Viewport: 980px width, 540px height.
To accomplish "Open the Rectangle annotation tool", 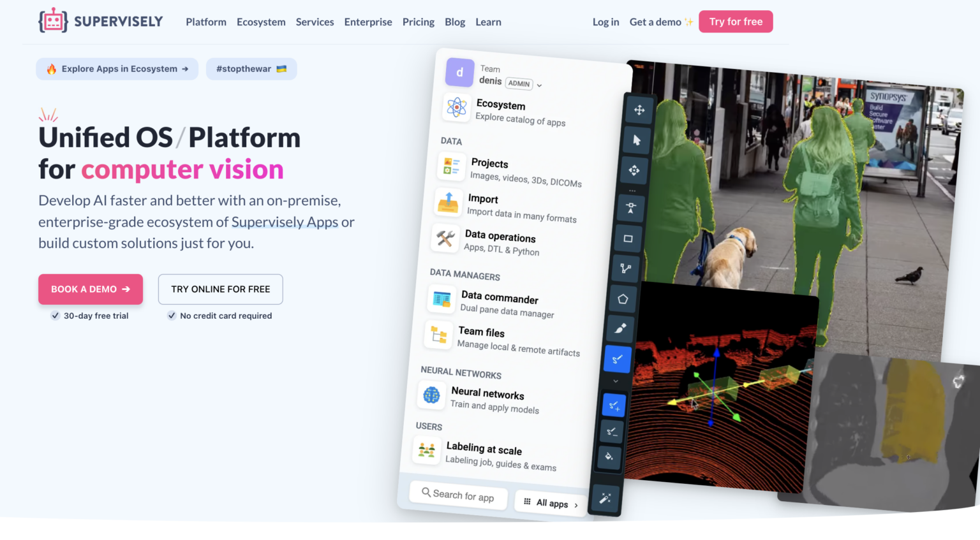I will pyautogui.click(x=628, y=238).
